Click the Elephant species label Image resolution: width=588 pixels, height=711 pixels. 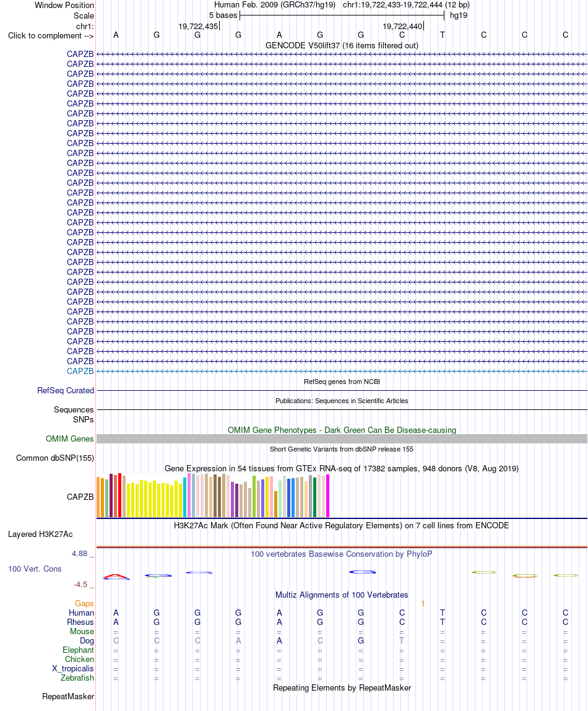(79, 650)
